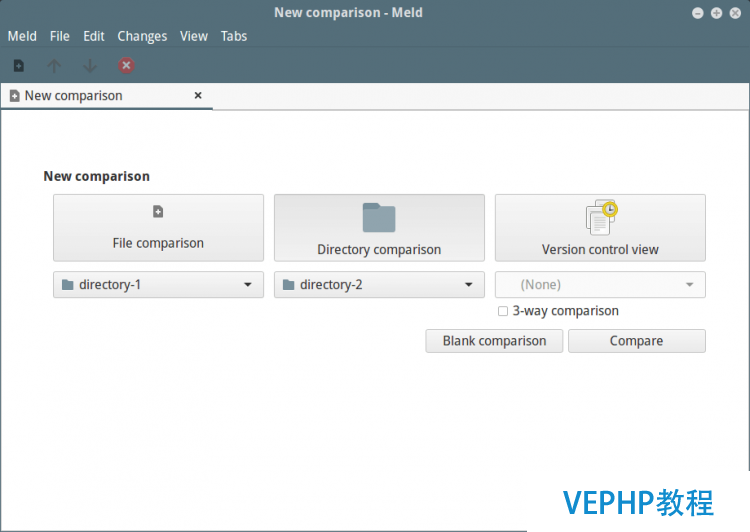750x532 pixels.
Task: Open the File menu
Action: pos(60,36)
